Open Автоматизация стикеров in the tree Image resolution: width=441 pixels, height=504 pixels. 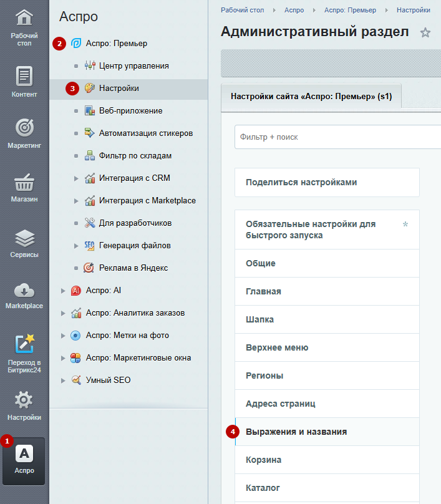(128, 133)
